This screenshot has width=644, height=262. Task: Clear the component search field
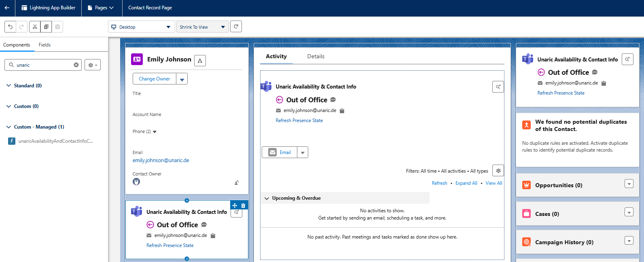(76, 65)
